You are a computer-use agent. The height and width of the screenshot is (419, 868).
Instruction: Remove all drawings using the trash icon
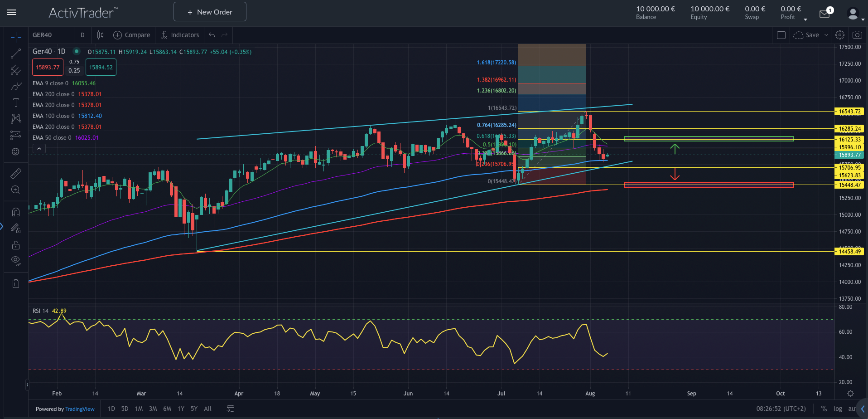tap(16, 283)
